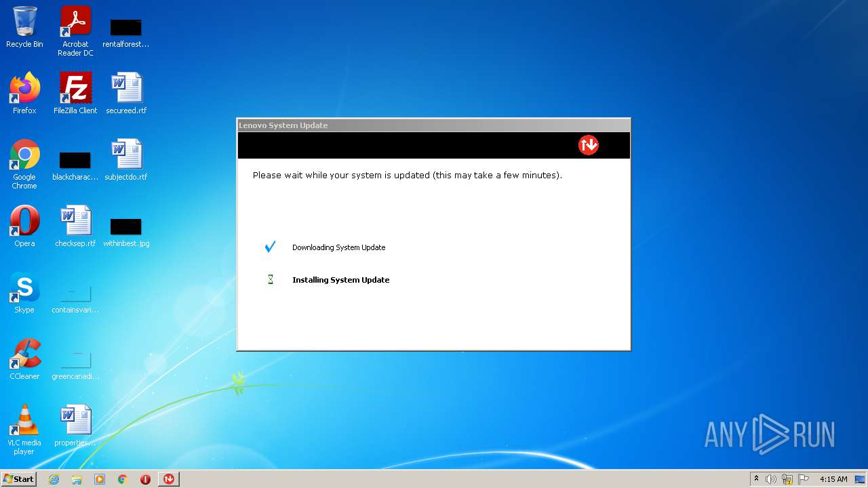Show hidden tray icons arrow

pyautogui.click(x=757, y=479)
